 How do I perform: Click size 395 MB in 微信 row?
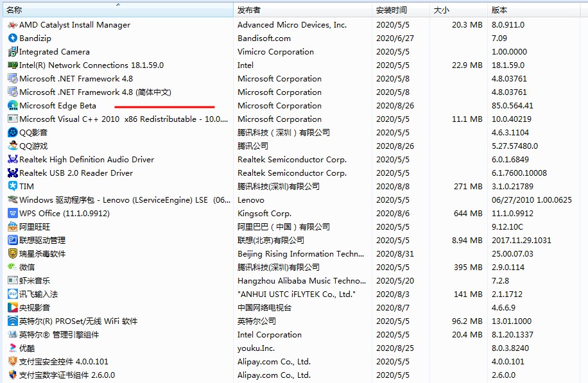468,267
